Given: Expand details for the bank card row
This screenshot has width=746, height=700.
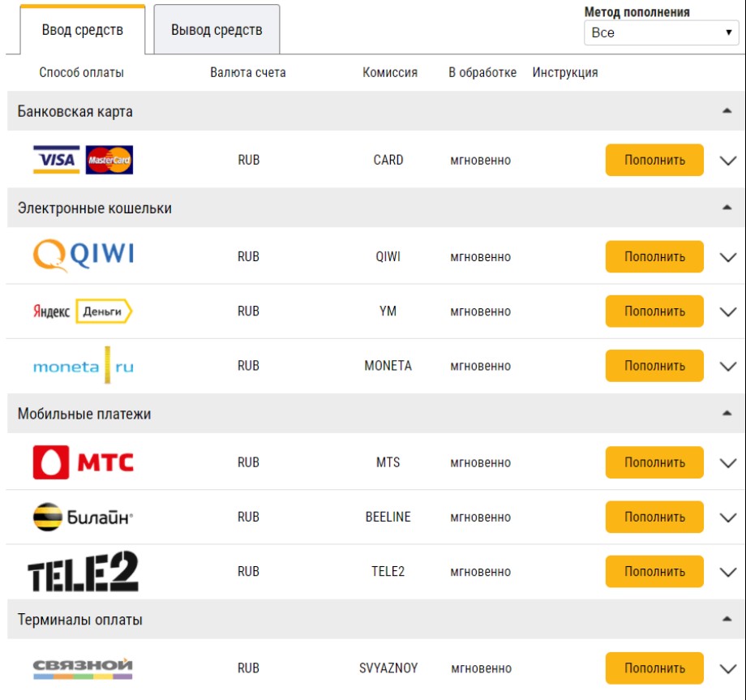Looking at the screenshot, I should click(727, 161).
